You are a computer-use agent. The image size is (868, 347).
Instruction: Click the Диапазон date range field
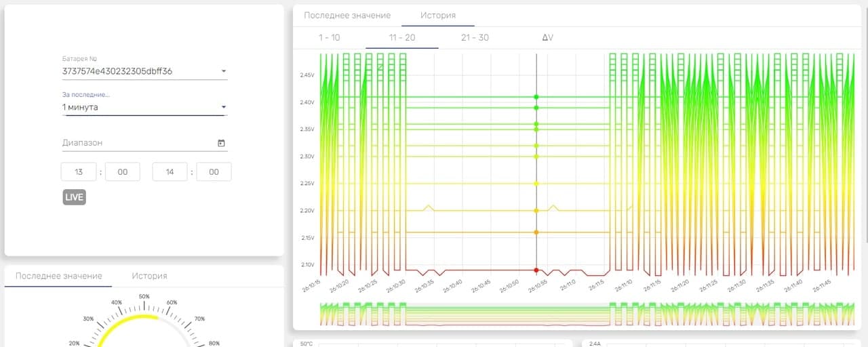144,143
